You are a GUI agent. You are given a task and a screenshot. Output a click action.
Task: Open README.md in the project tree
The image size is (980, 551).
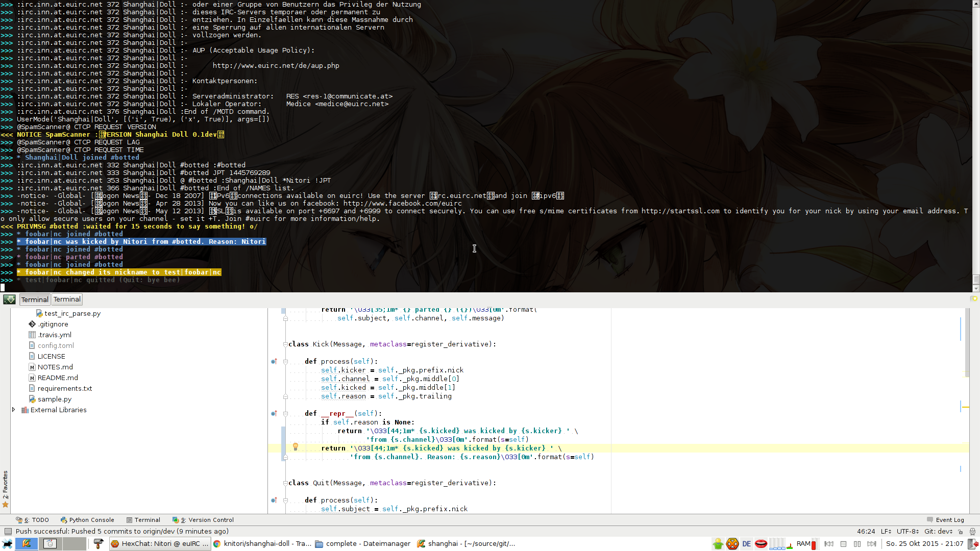click(x=57, y=378)
